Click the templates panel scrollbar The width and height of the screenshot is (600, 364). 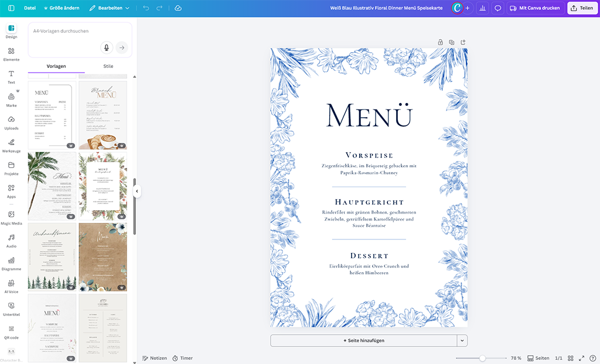pos(135,207)
